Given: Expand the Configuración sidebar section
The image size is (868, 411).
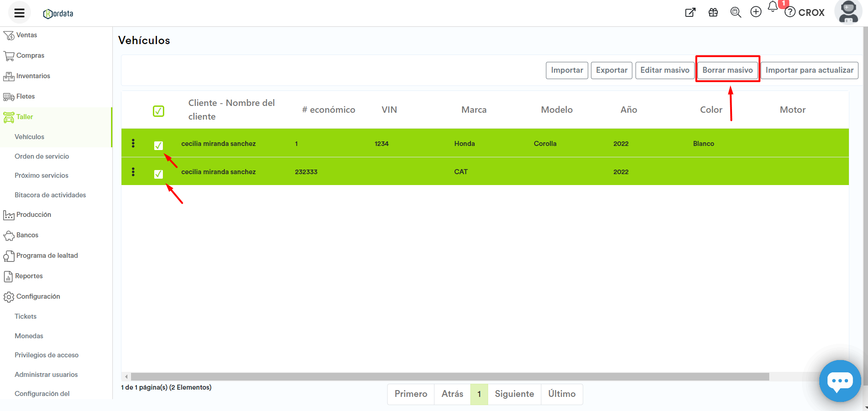Looking at the screenshot, I should (x=38, y=296).
